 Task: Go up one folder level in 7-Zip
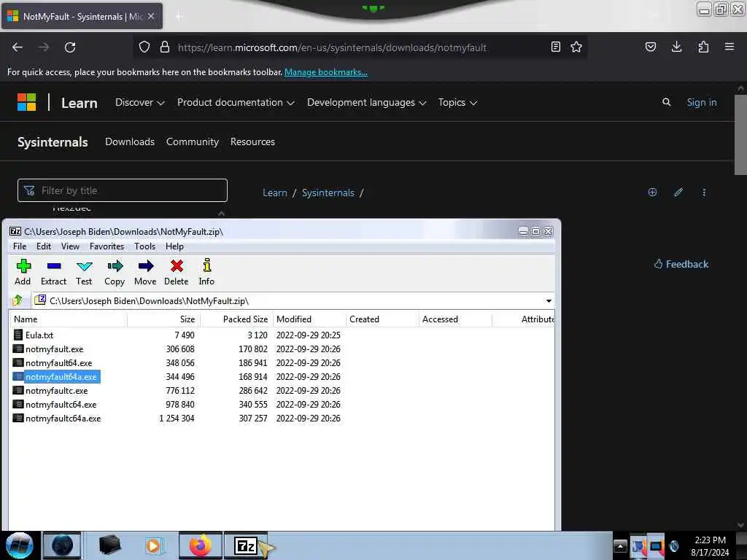point(18,300)
